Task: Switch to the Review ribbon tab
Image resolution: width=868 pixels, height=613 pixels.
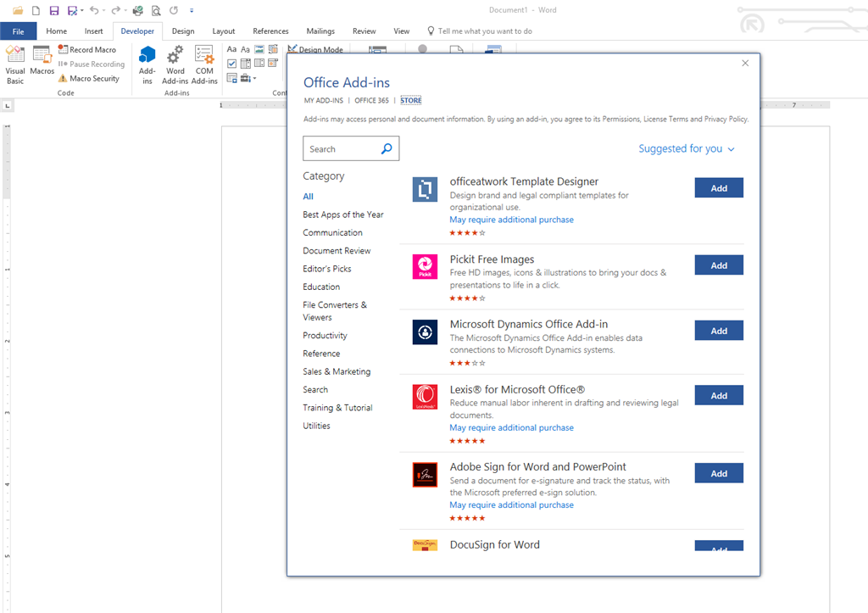Action: click(364, 31)
